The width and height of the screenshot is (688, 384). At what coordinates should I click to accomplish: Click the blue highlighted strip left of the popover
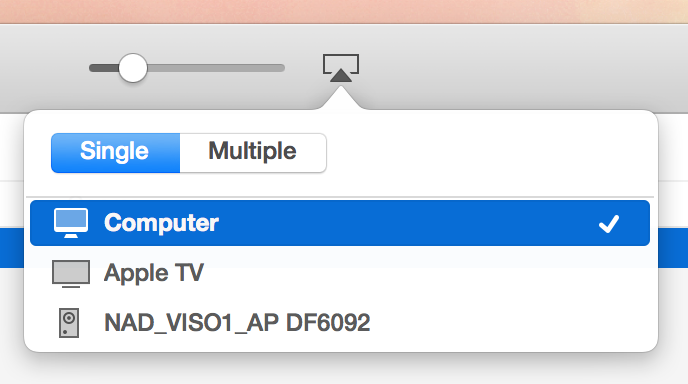pyautogui.click(x=12, y=248)
